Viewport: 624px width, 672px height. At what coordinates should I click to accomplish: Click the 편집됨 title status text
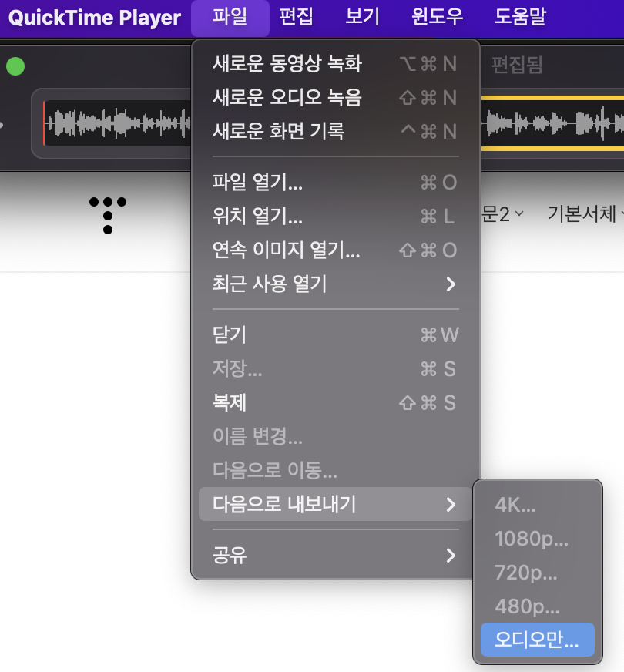coord(517,66)
